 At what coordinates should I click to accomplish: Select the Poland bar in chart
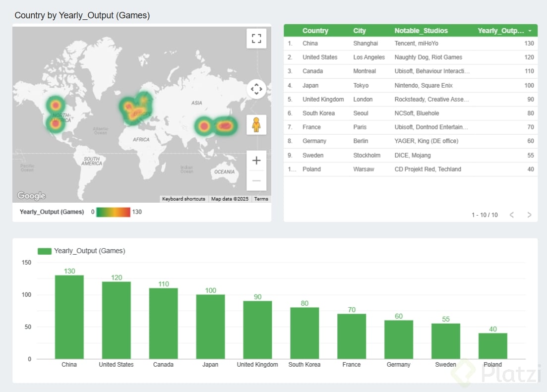[x=493, y=346]
